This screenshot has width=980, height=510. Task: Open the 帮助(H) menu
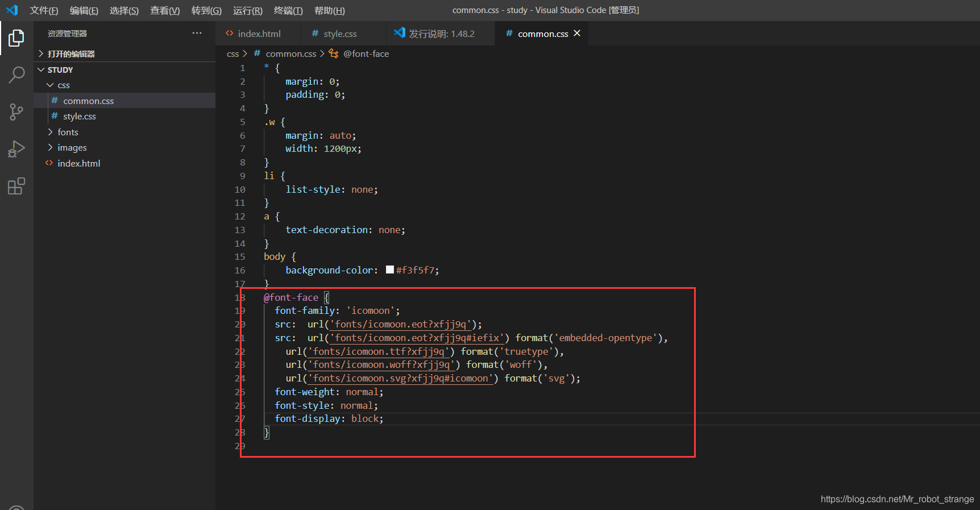[x=330, y=10]
